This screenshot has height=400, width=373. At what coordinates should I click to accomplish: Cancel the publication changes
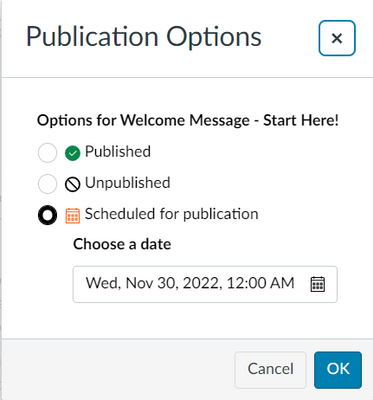click(270, 370)
